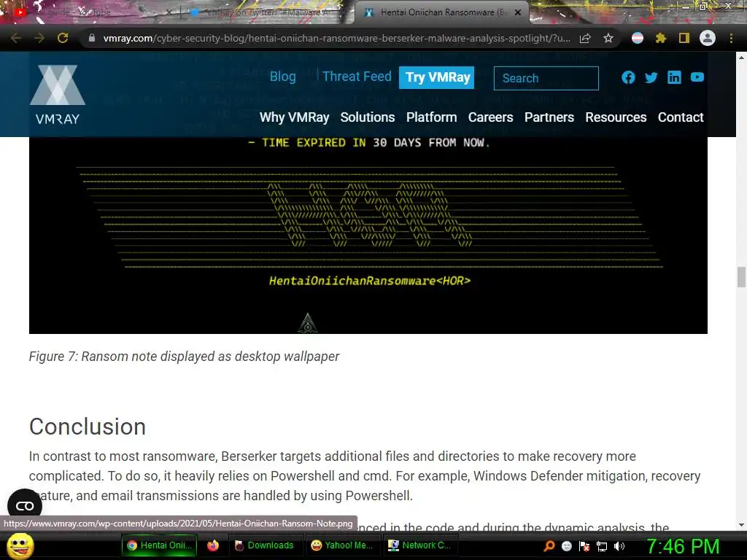Bookmark this page with the star icon
The image size is (747, 560).
click(608, 38)
